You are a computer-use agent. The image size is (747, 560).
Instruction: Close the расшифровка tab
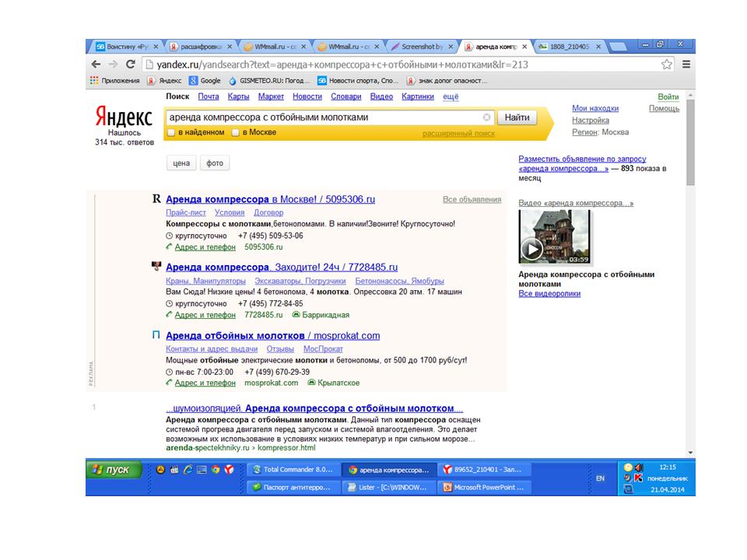pyautogui.click(x=229, y=47)
